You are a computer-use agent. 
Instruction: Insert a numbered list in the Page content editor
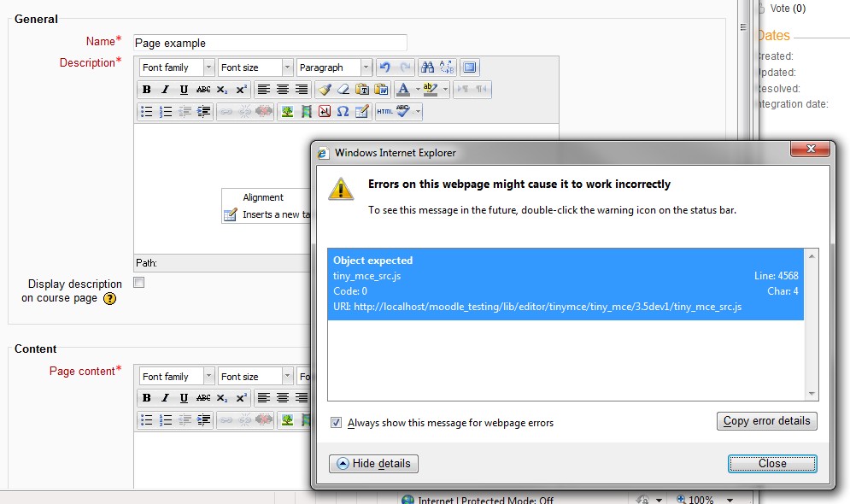click(x=166, y=420)
